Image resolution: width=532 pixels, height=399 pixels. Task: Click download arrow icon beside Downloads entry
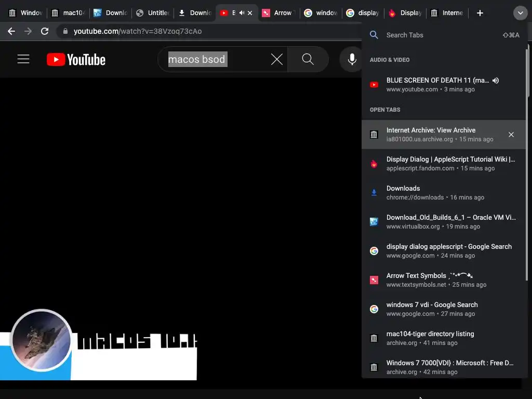pyautogui.click(x=374, y=193)
